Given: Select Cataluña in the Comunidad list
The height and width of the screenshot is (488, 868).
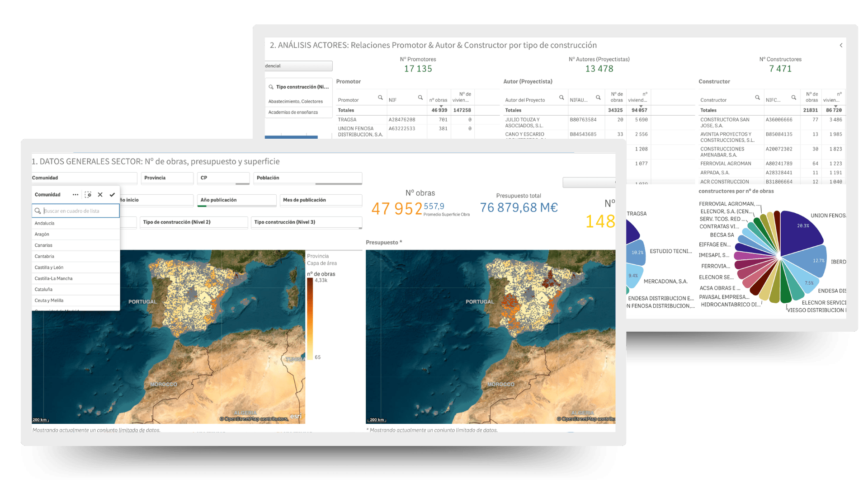Looking at the screenshot, I should (75, 290).
